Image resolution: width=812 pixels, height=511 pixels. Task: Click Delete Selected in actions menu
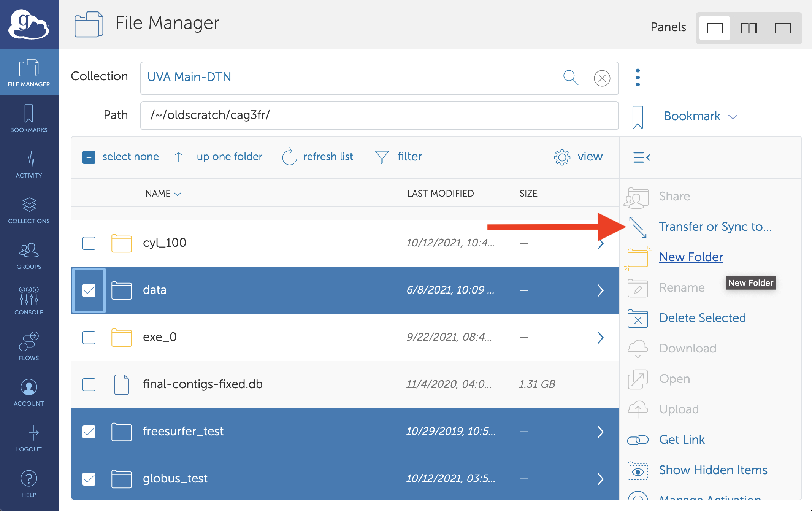coord(702,318)
